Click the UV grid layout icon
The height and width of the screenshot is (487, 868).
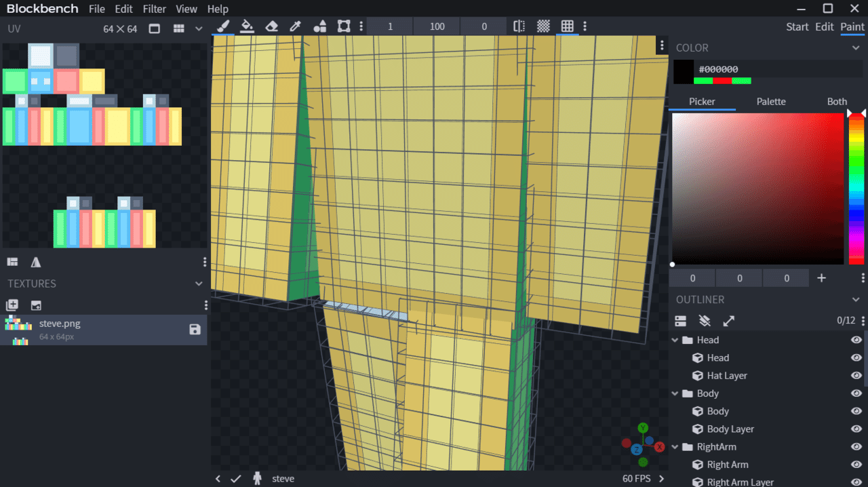tap(178, 28)
